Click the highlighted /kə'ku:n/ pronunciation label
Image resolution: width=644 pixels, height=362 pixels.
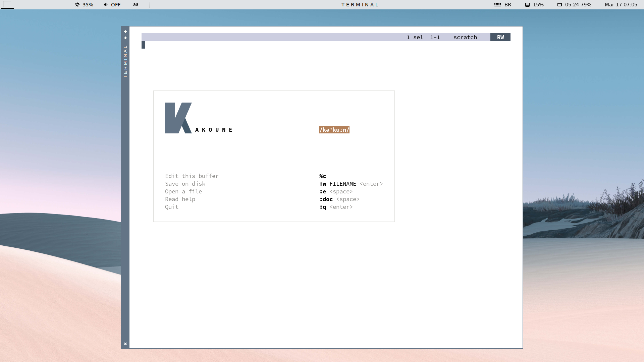[334, 130]
